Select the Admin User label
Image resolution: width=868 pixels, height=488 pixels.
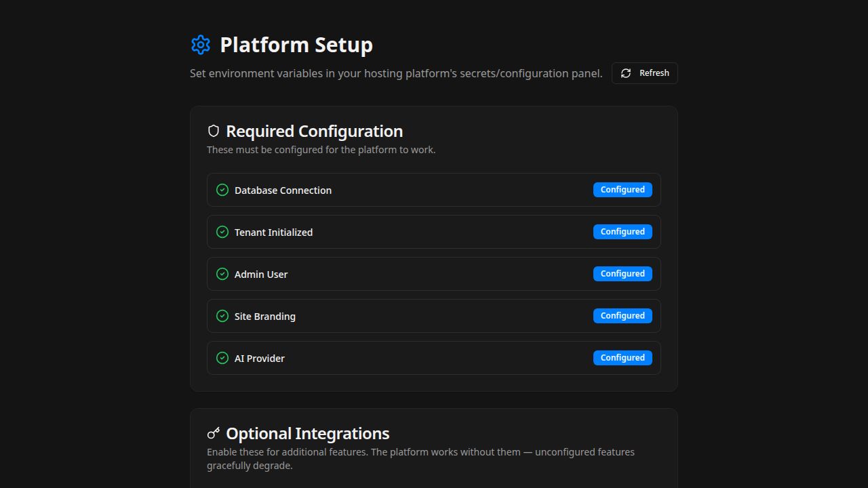click(261, 274)
